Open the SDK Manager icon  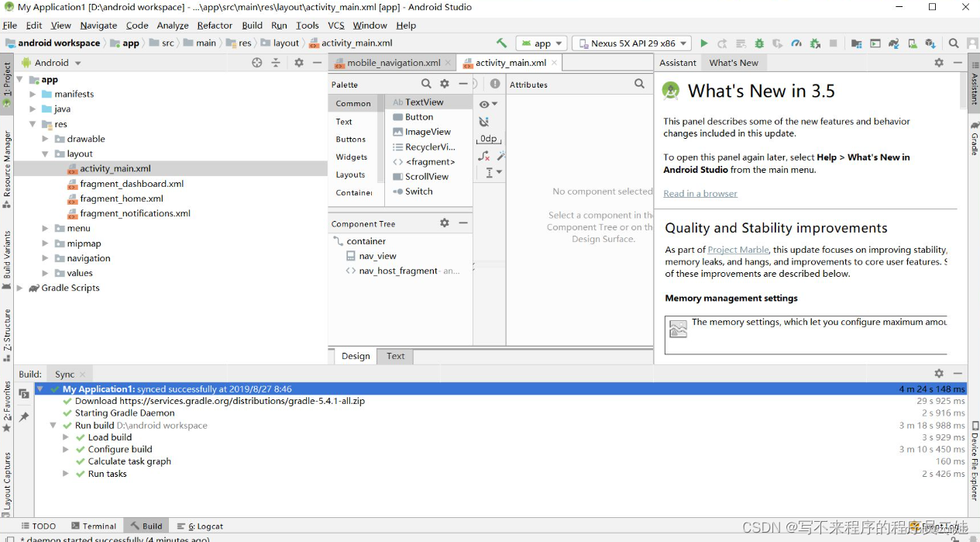[930, 43]
